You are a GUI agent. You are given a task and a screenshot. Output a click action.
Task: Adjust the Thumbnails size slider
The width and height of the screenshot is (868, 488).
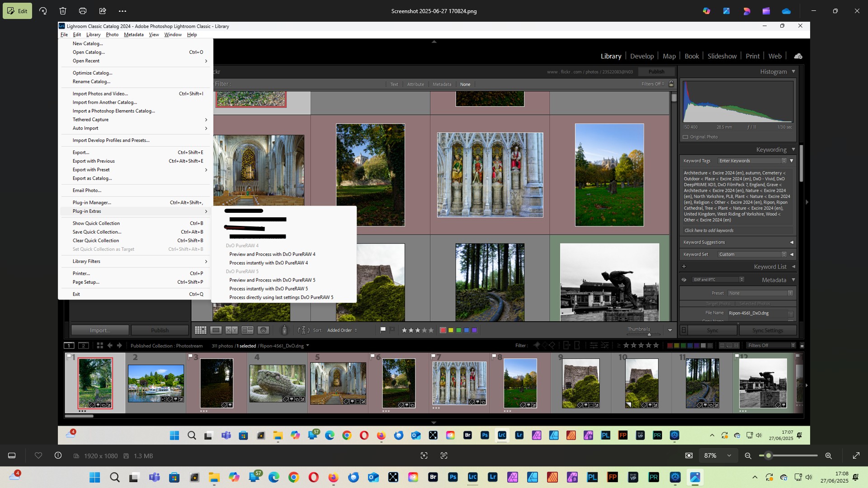pos(649,334)
